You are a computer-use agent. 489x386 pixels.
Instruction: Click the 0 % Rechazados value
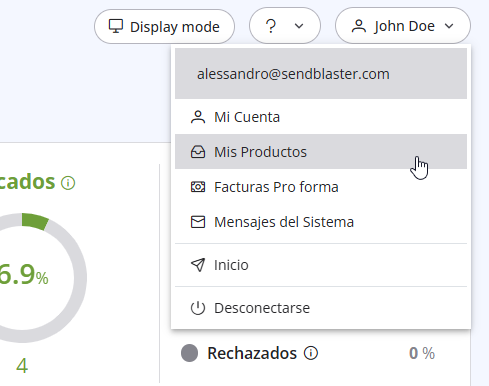coord(422,353)
